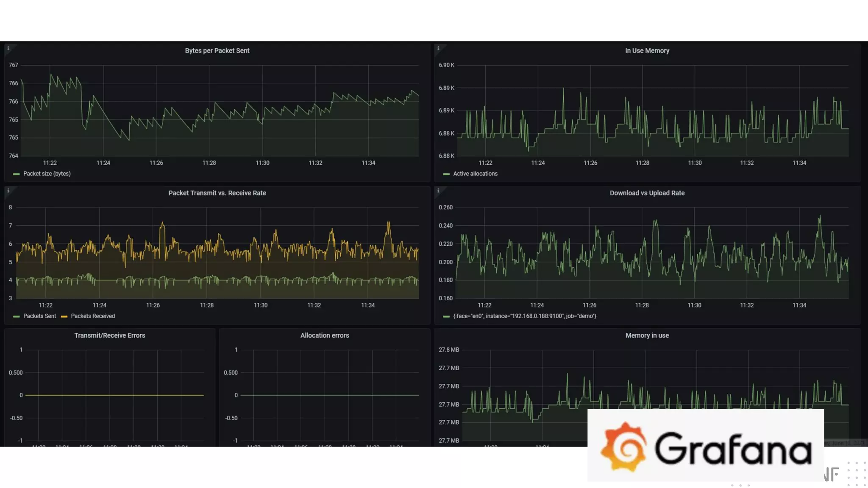Click info icon on Download vs Upload Rate panel
This screenshot has width=868, height=488.
pos(438,191)
